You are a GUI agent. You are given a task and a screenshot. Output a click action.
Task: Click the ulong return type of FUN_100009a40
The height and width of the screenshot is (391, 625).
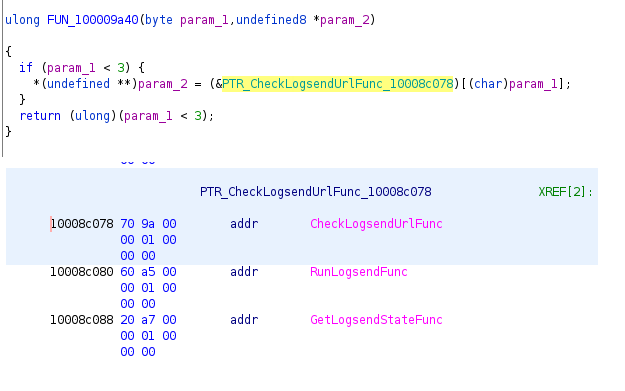click(x=23, y=20)
